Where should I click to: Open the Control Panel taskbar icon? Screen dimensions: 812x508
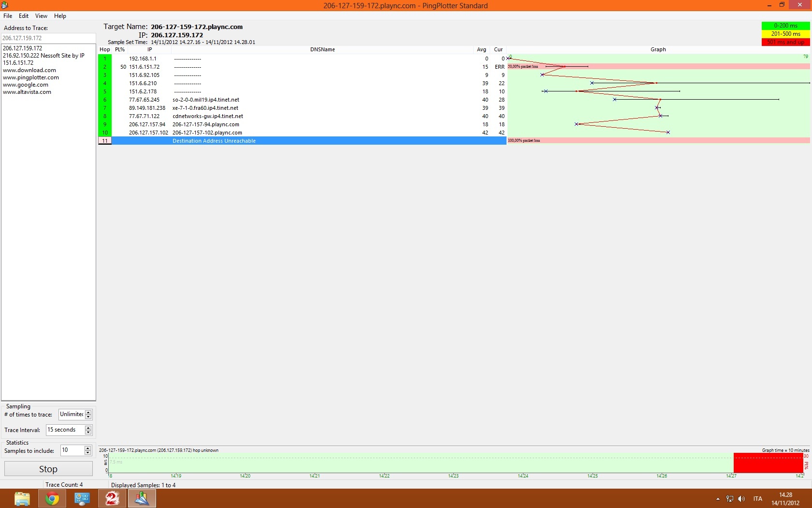coord(82,498)
